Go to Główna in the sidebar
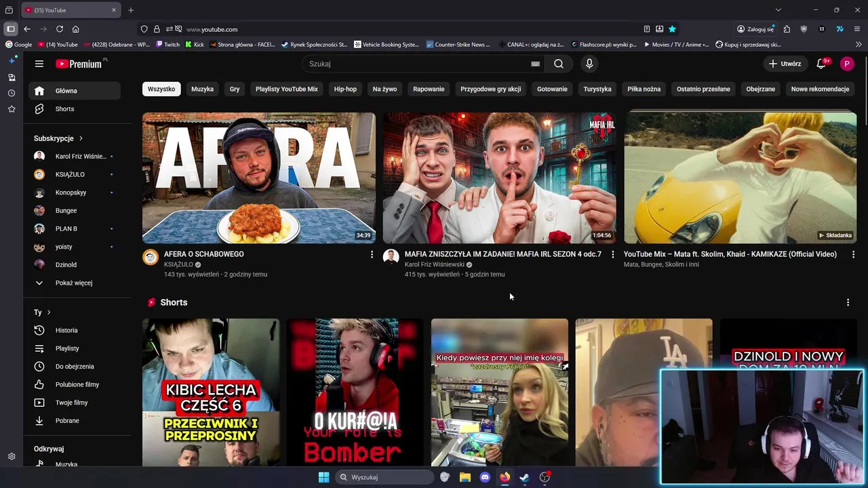The width and height of the screenshot is (868, 488). [75, 91]
